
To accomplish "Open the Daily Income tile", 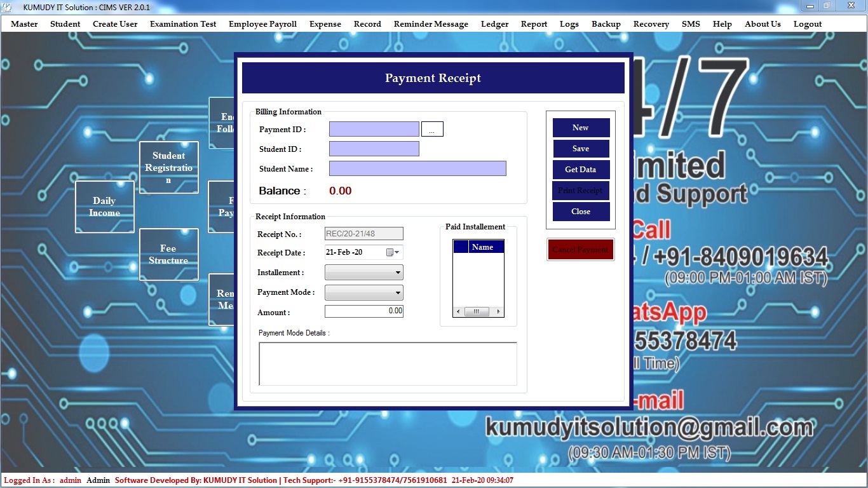I will (x=104, y=207).
